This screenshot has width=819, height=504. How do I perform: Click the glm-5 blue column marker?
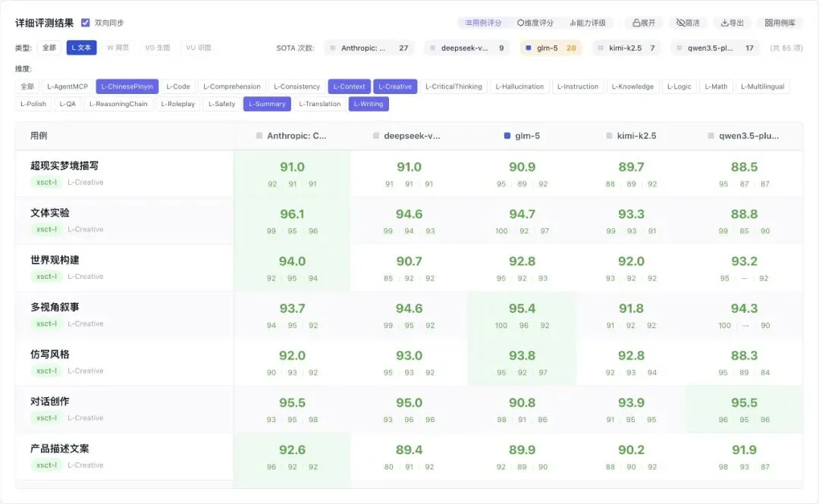507,136
